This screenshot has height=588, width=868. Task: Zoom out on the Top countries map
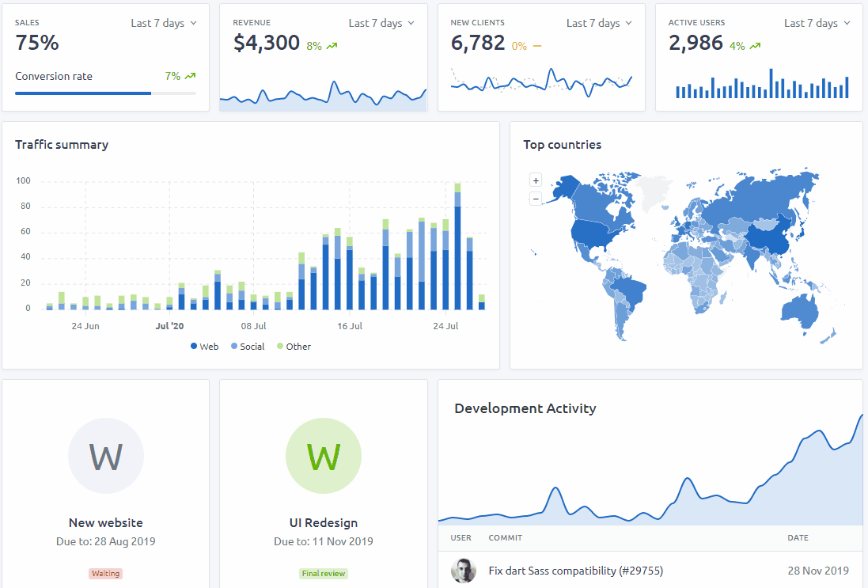point(536,198)
